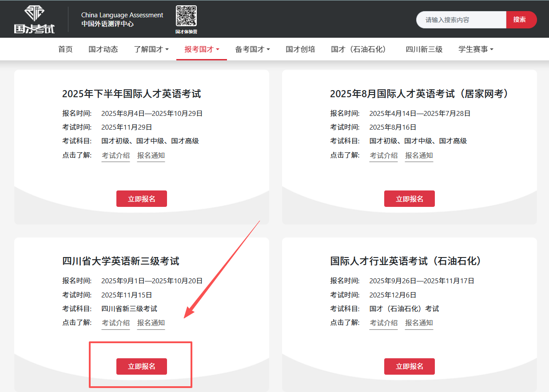Expand the 学生赛事 dropdown menu

(476, 49)
